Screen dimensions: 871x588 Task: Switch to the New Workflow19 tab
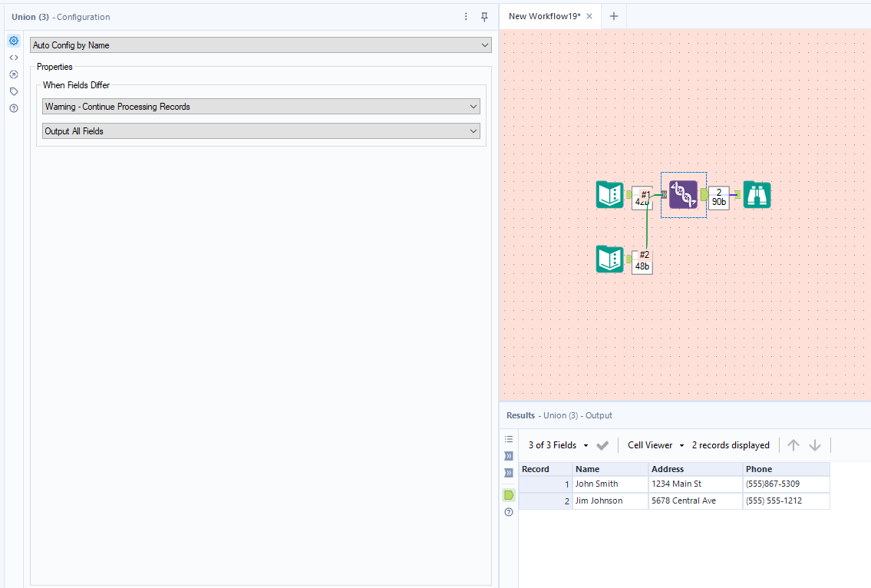(x=545, y=15)
